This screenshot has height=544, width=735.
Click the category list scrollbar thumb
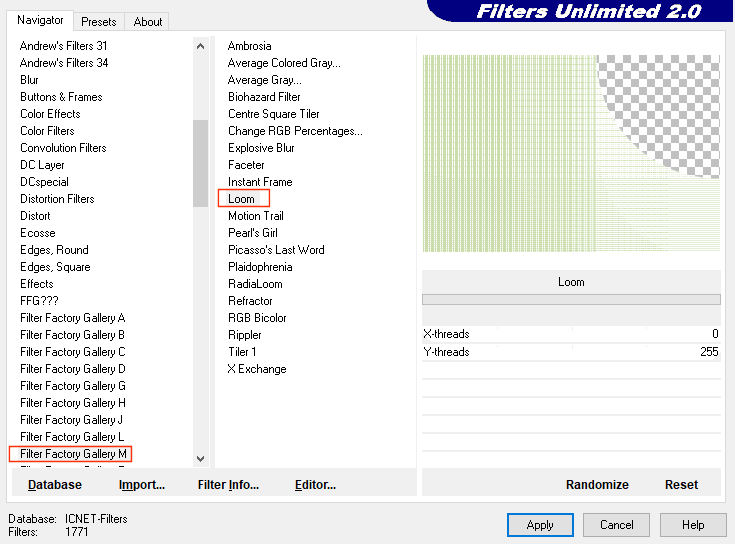point(201,163)
